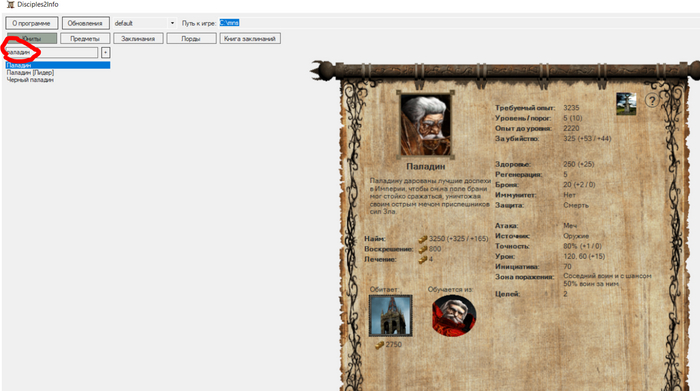Click the small button beside search field

pos(105,53)
